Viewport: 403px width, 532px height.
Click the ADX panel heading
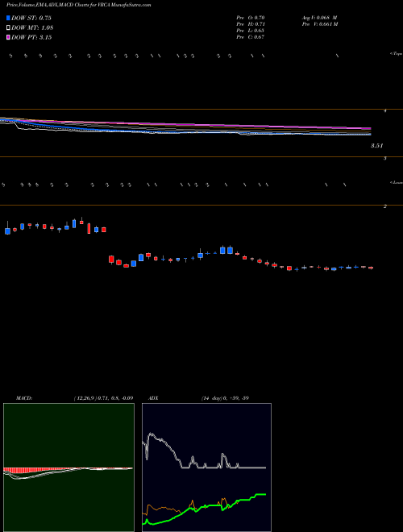(153, 398)
